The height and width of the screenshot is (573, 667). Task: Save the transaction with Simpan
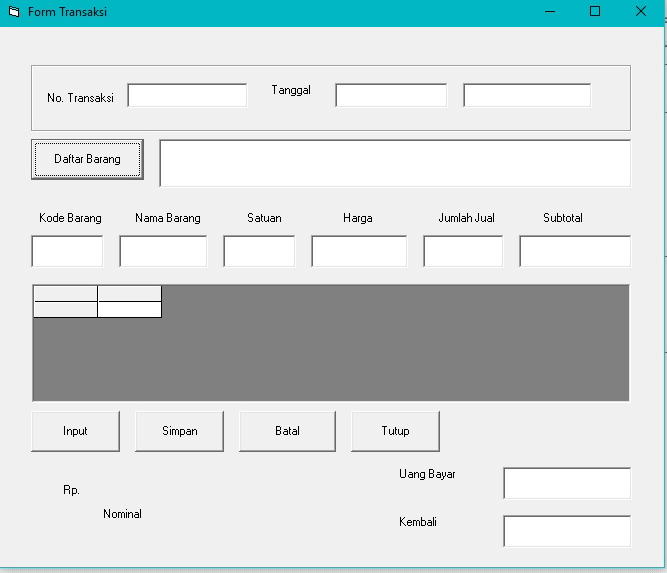click(180, 431)
